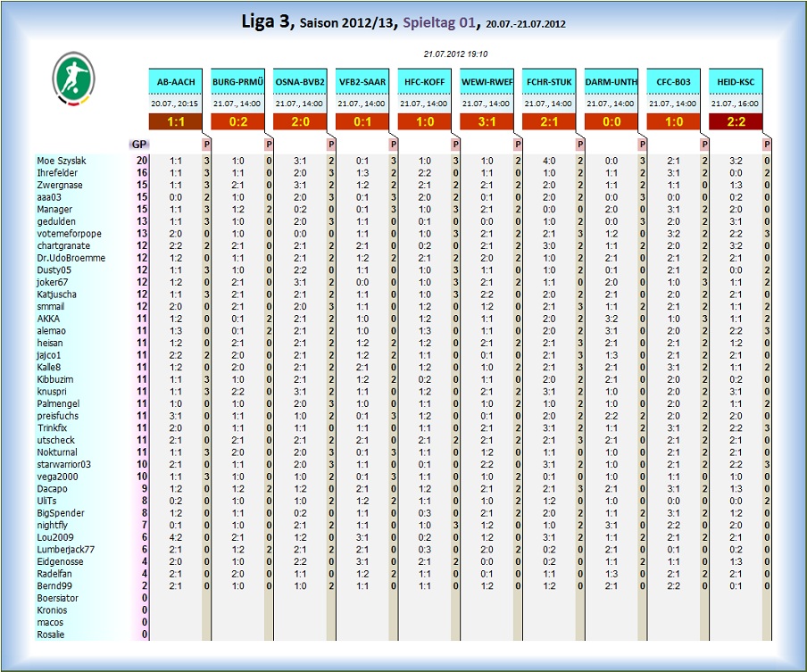Click the 2:0 result box for OSNA-BVB2
The height and width of the screenshot is (672, 807).
point(300,122)
